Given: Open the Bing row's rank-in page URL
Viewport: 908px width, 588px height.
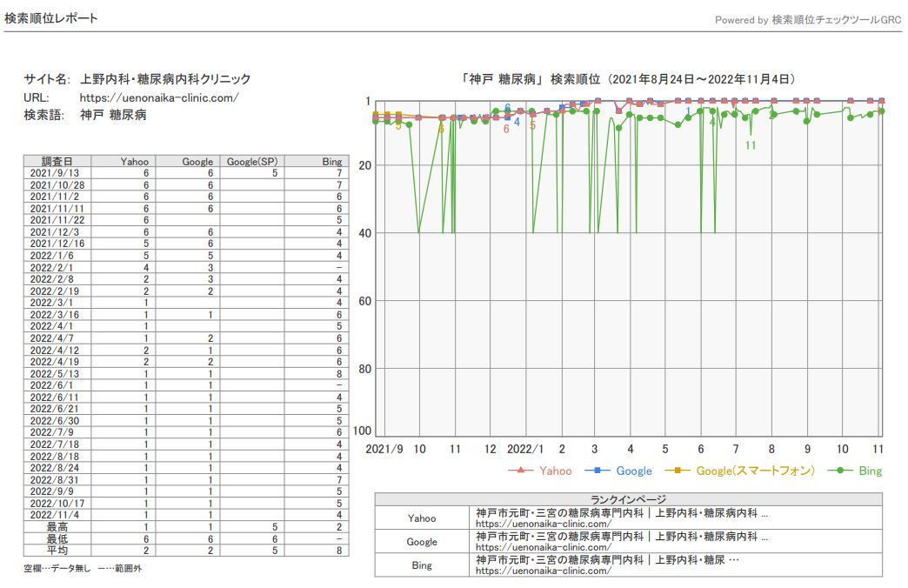Looking at the screenshot, I should [x=544, y=571].
